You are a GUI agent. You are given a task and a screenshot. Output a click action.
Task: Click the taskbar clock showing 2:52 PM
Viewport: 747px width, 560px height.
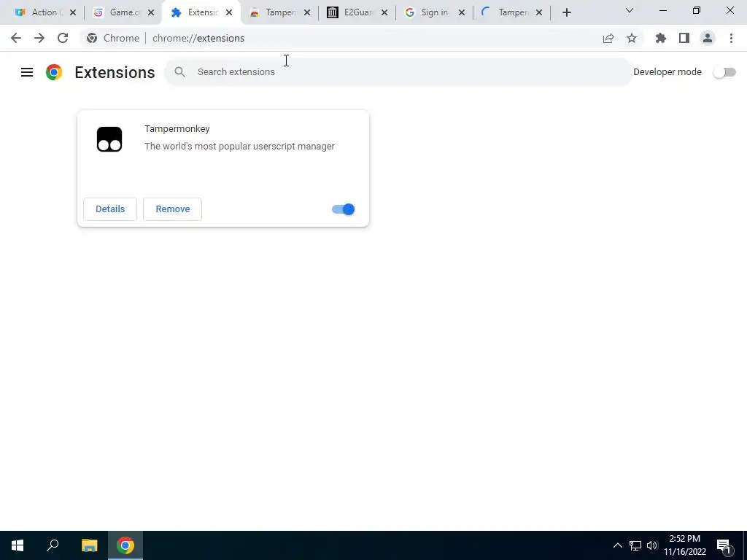(684, 545)
